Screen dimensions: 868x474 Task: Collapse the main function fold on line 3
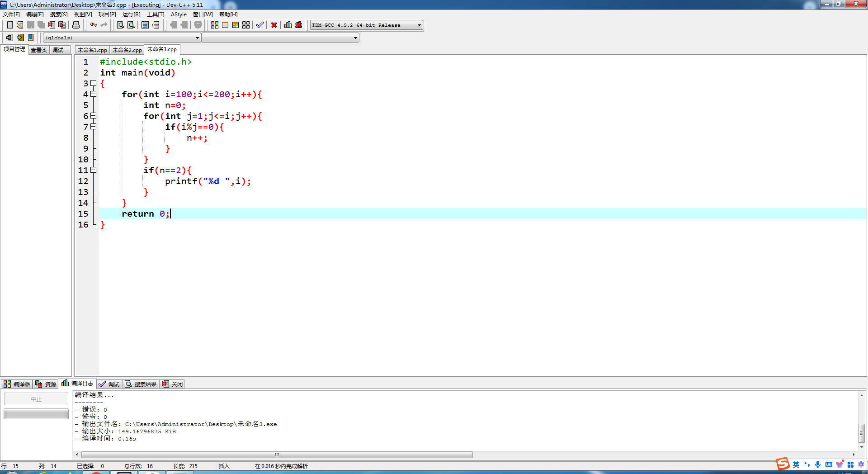(x=94, y=83)
